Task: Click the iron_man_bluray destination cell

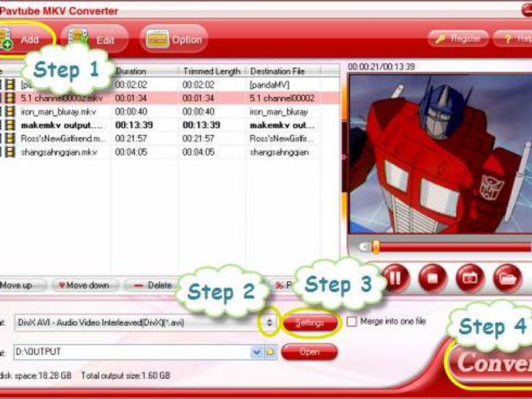Action: (x=279, y=112)
